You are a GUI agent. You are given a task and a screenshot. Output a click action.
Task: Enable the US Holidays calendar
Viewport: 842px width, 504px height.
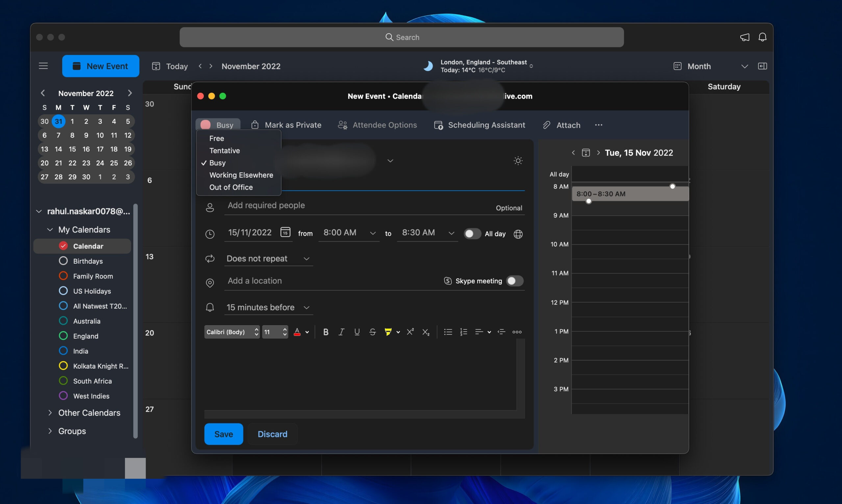(x=63, y=291)
